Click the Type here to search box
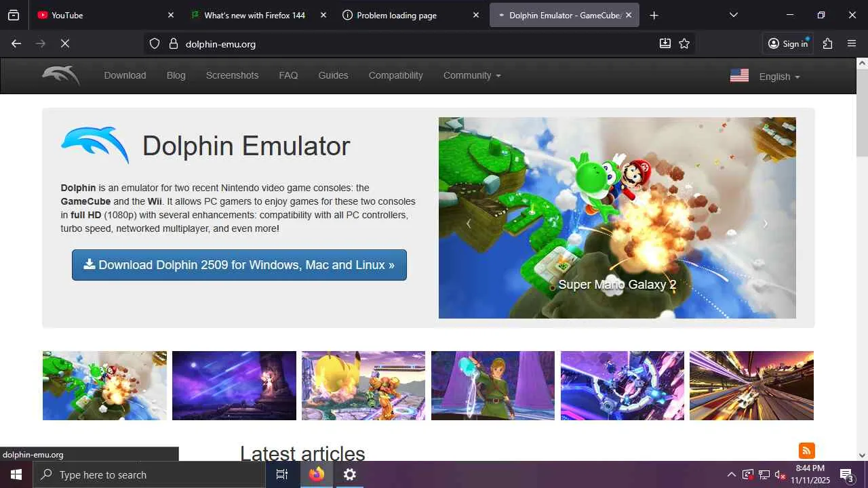The height and width of the screenshot is (488, 868). point(149,474)
